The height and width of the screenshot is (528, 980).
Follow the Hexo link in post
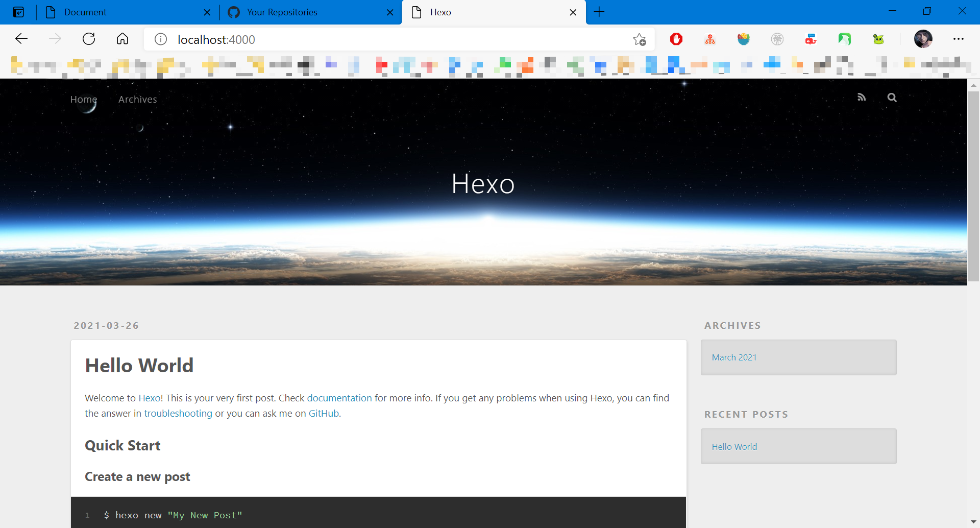click(150, 398)
